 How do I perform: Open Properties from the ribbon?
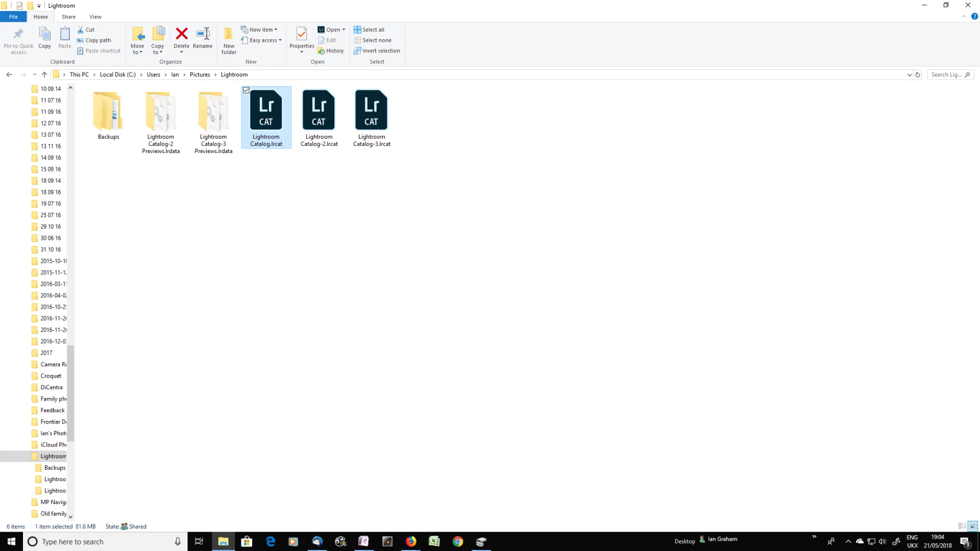[301, 35]
